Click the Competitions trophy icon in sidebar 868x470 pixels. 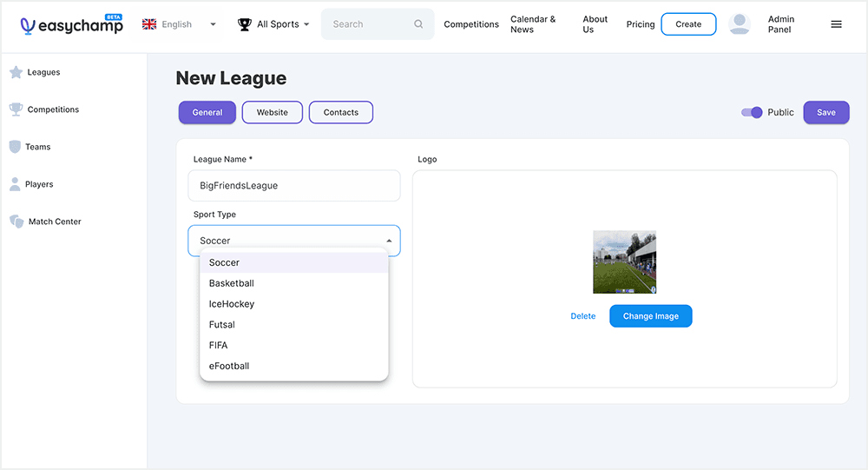(16, 109)
